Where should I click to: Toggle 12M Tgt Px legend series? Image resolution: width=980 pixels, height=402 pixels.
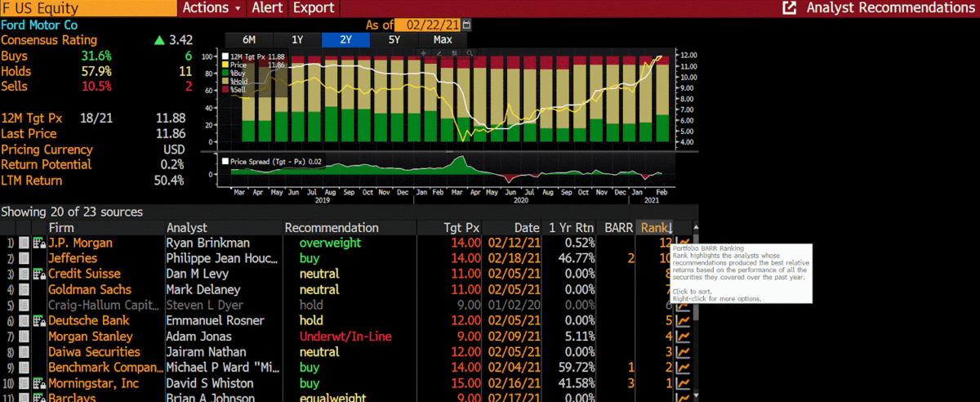pyautogui.click(x=252, y=56)
